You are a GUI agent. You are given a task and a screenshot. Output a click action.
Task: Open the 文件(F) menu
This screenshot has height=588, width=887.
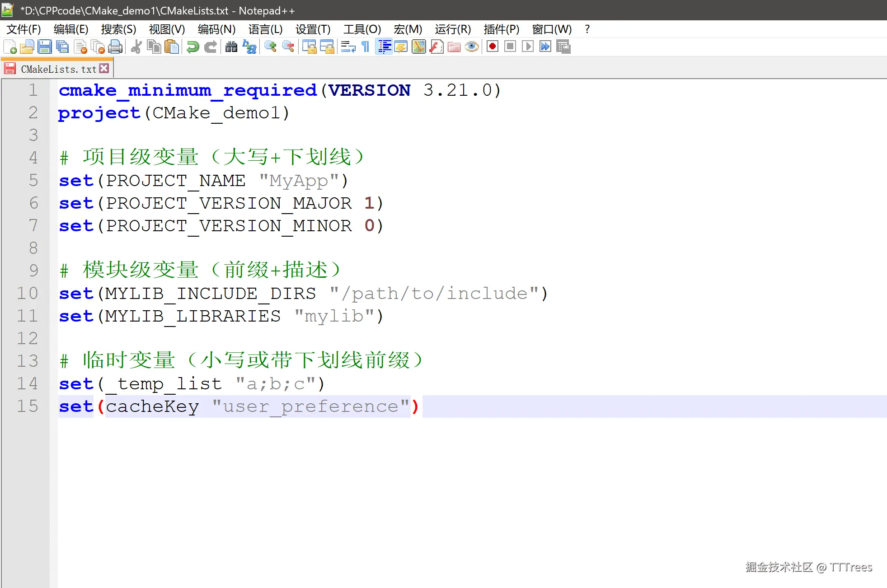click(23, 29)
